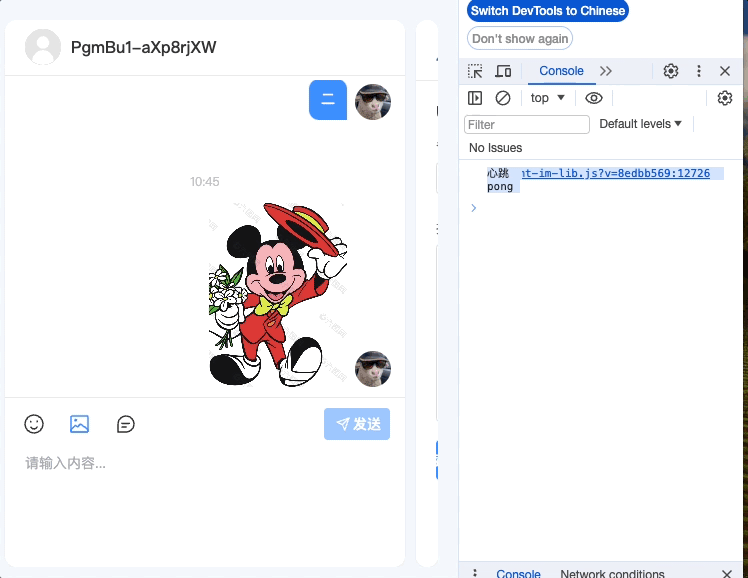Viewport: 748px width, 578px height.
Task: Click the 发送 send button
Action: point(357,424)
